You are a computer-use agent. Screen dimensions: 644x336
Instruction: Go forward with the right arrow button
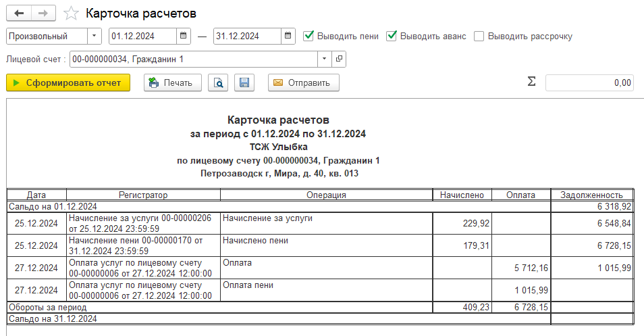(43, 13)
